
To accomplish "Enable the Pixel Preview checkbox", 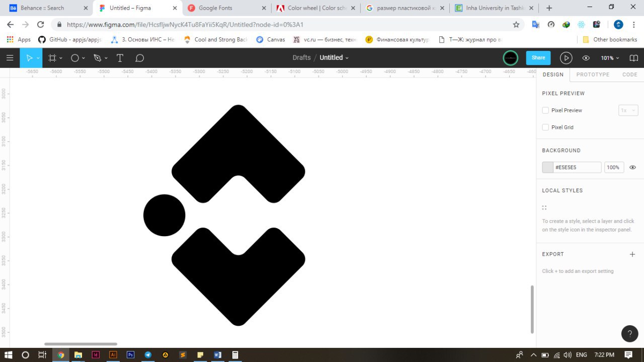I will coord(545,110).
